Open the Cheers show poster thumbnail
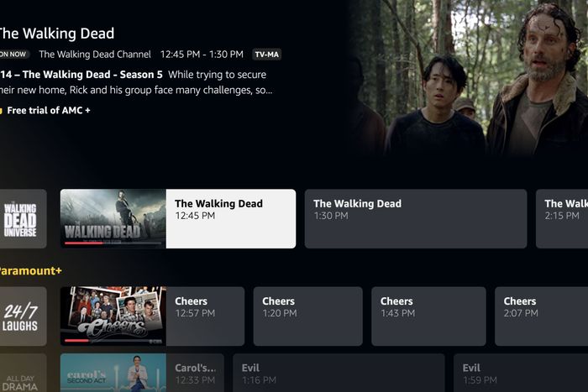 tap(113, 316)
